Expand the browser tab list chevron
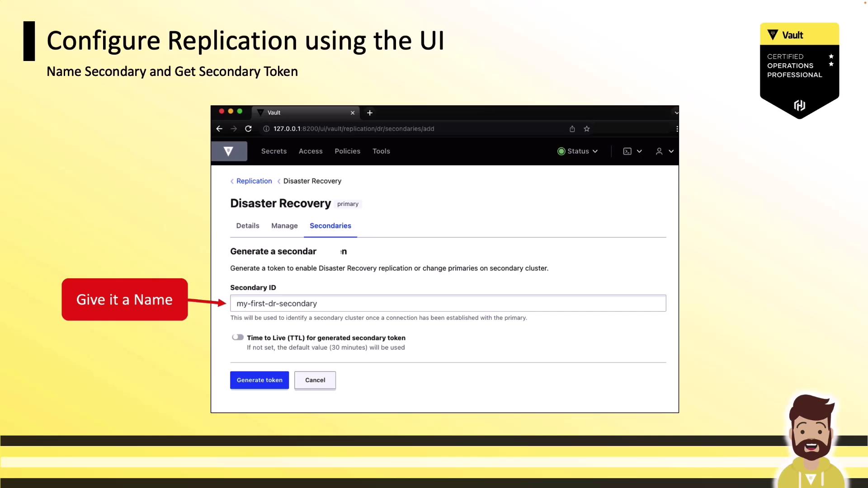Image resolution: width=868 pixels, height=488 pixels. pyautogui.click(x=676, y=113)
